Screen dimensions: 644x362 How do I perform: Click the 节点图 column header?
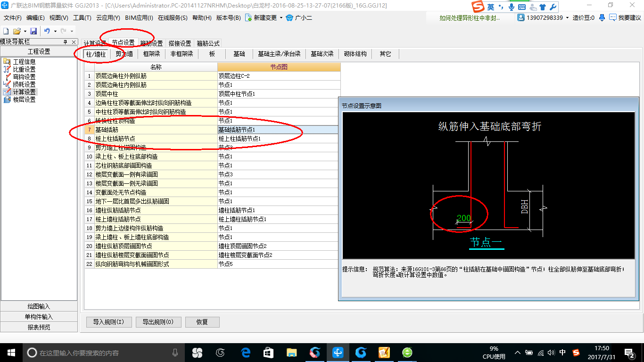pos(279,67)
